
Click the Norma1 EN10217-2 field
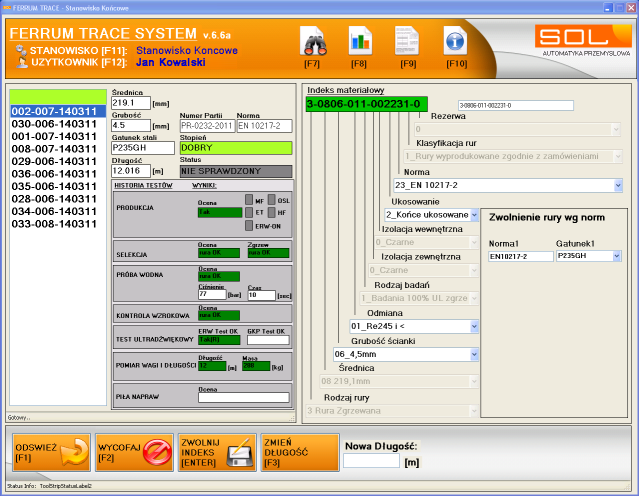click(x=521, y=256)
